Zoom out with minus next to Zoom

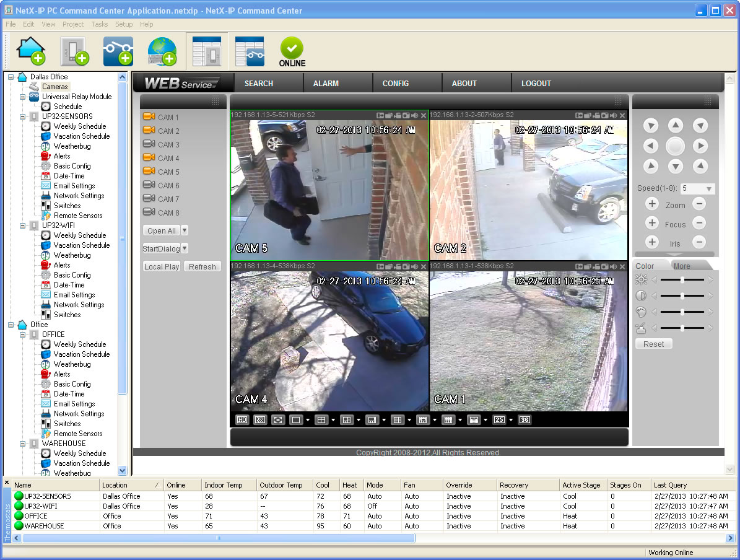pyautogui.click(x=699, y=204)
